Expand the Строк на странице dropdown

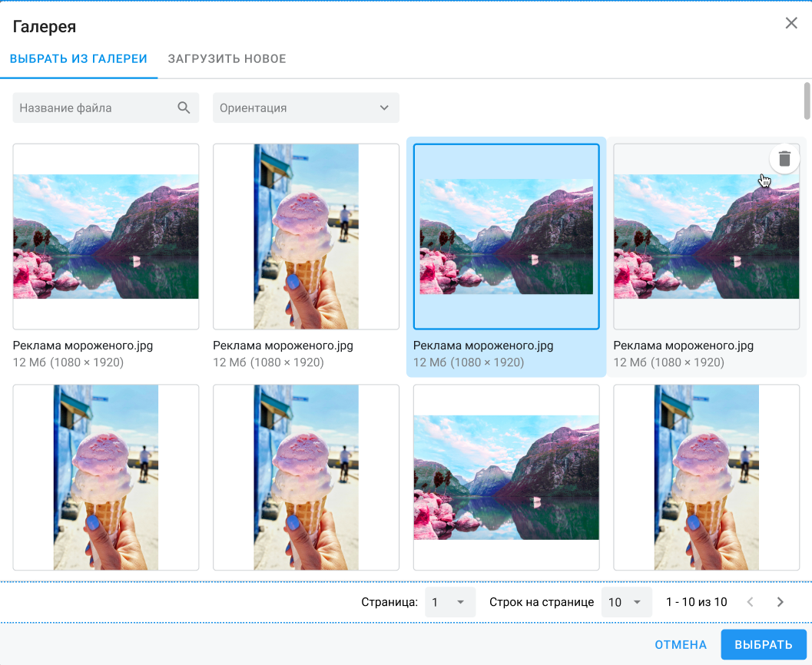[x=626, y=602]
